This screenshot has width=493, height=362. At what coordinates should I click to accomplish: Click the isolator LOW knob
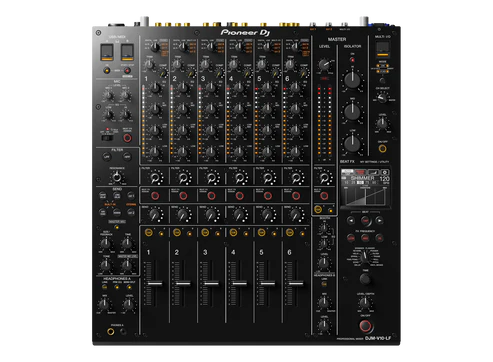tap(352, 143)
